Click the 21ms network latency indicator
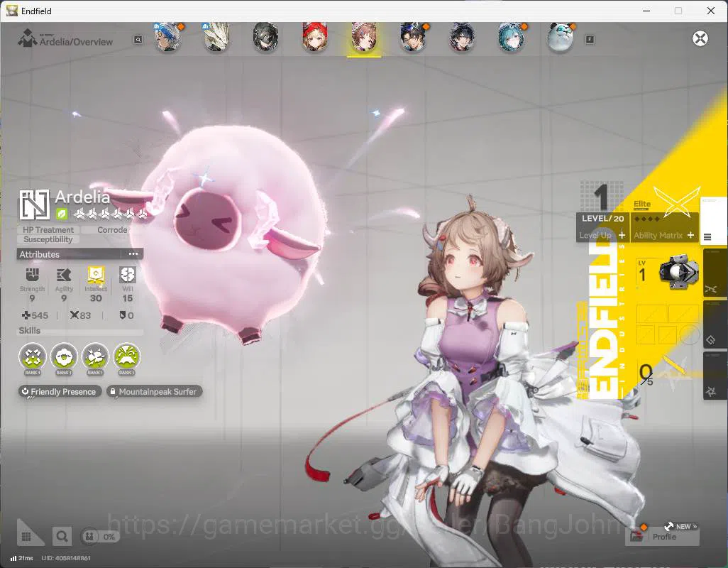728x568 pixels. pyautogui.click(x=21, y=558)
